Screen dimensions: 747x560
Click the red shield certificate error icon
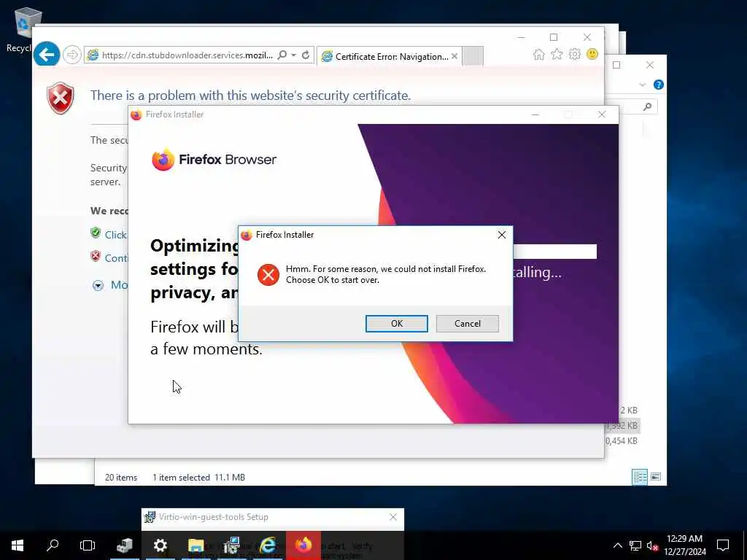coord(61,98)
